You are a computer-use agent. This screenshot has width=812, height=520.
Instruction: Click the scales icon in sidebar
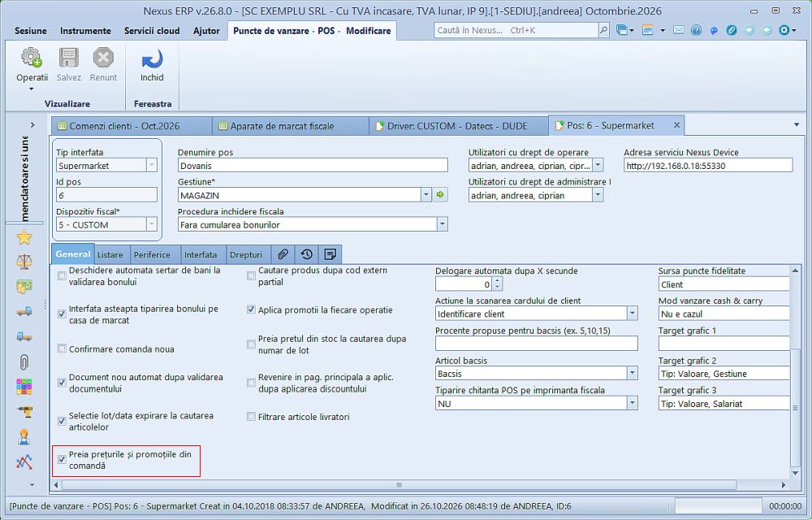tap(24, 261)
